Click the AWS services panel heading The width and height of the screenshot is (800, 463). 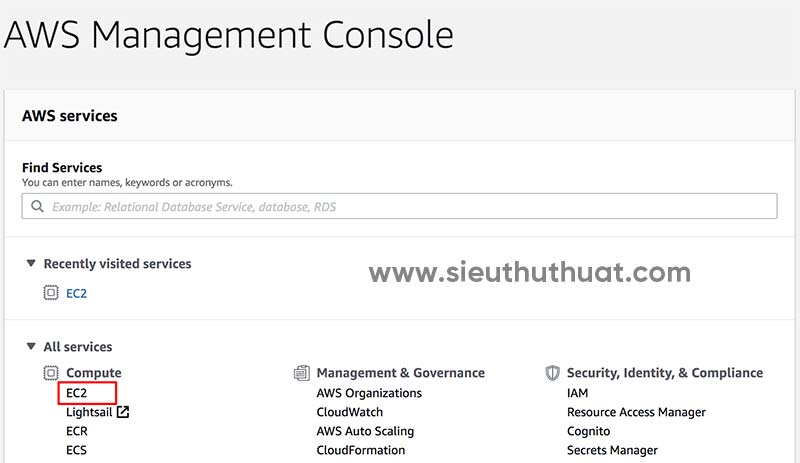[x=69, y=116]
